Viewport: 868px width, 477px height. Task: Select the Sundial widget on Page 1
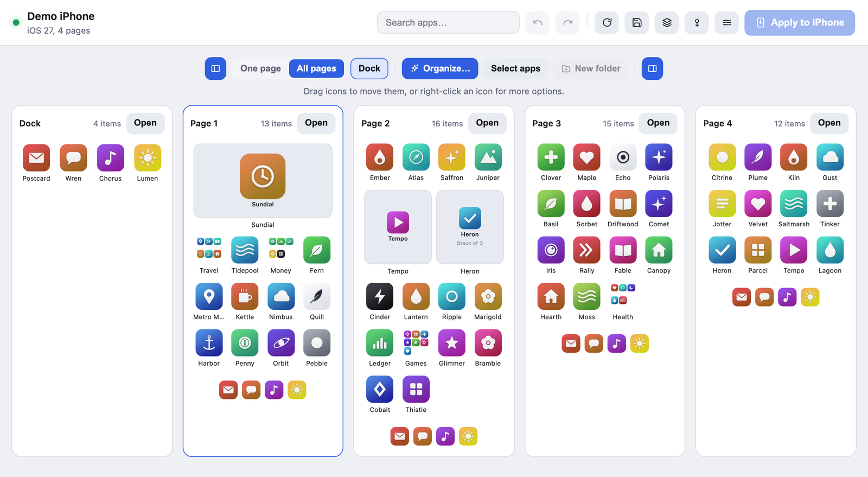pyautogui.click(x=263, y=181)
